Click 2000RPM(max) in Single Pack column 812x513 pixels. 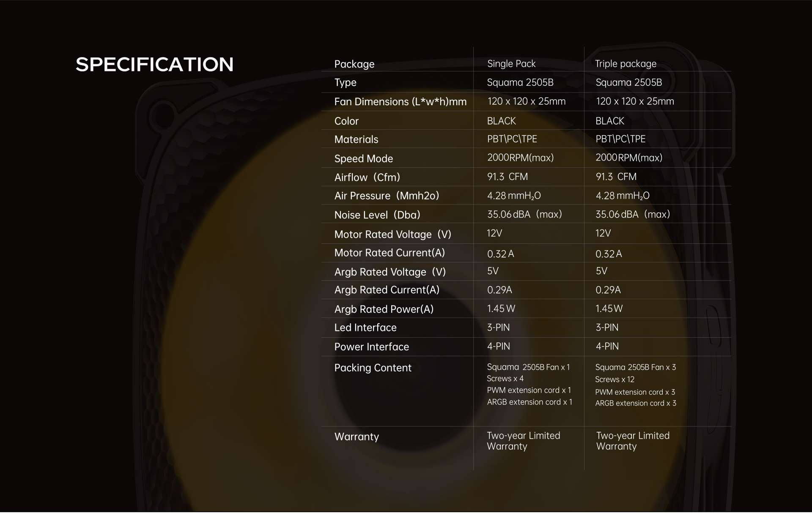click(x=520, y=158)
